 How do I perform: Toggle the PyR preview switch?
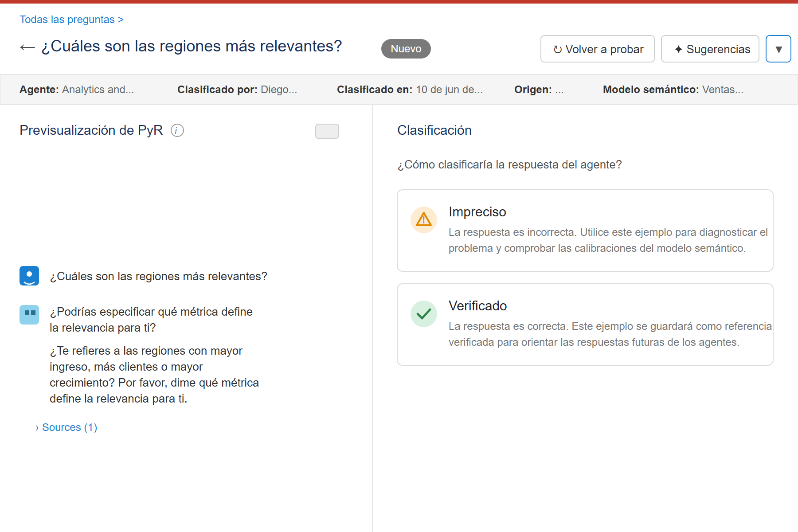pyautogui.click(x=327, y=131)
